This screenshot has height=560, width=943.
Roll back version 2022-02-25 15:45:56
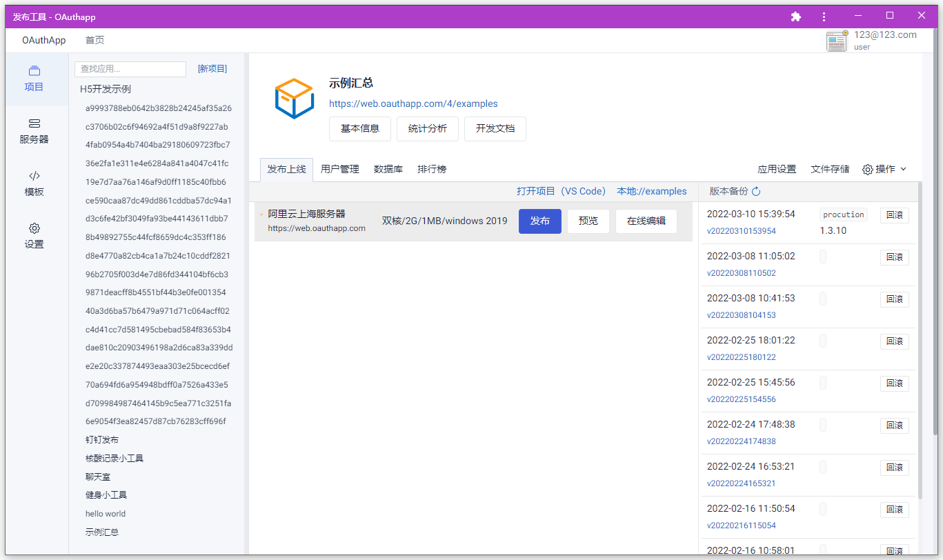click(x=895, y=383)
